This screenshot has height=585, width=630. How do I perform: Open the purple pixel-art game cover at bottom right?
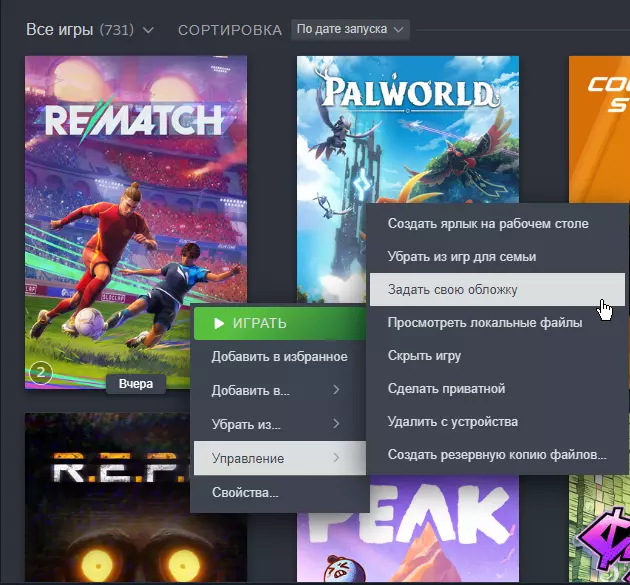click(x=599, y=528)
